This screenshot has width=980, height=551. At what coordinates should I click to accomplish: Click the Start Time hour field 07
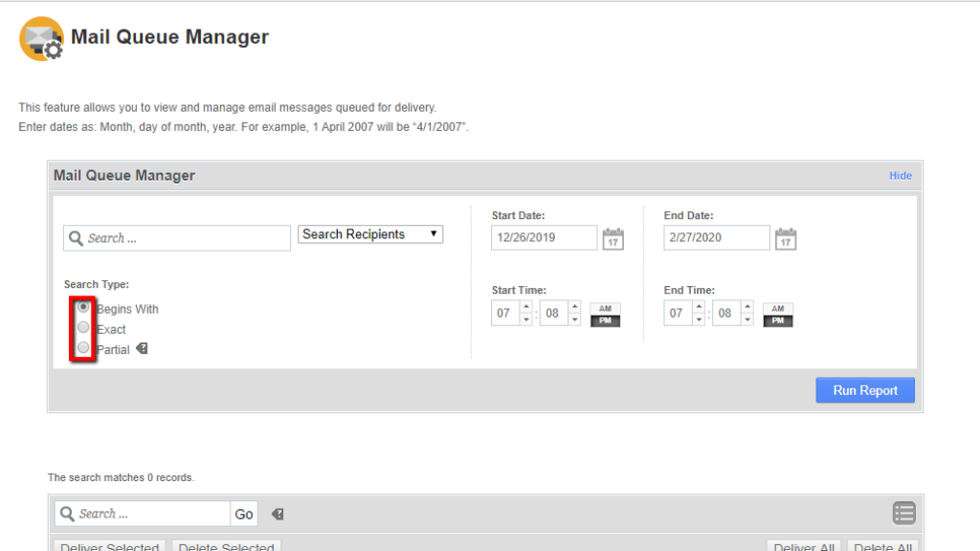[x=505, y=313]
